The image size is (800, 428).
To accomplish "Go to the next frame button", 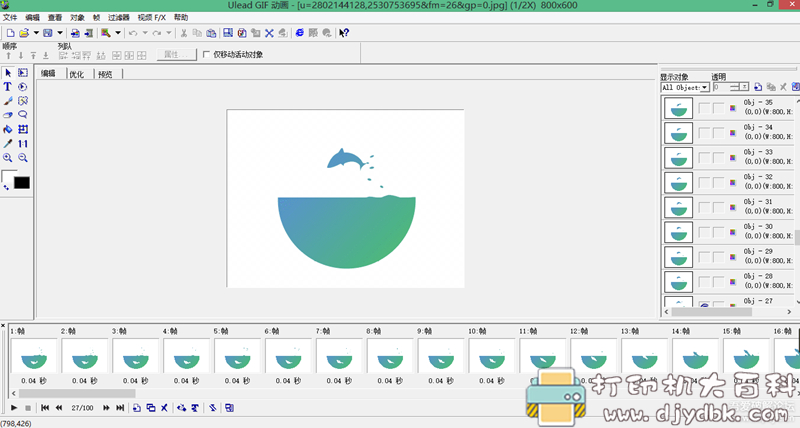I will click(106, 408).
